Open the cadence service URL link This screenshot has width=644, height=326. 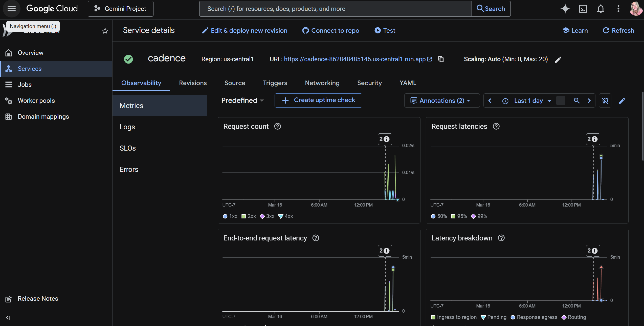coord(354,59)
